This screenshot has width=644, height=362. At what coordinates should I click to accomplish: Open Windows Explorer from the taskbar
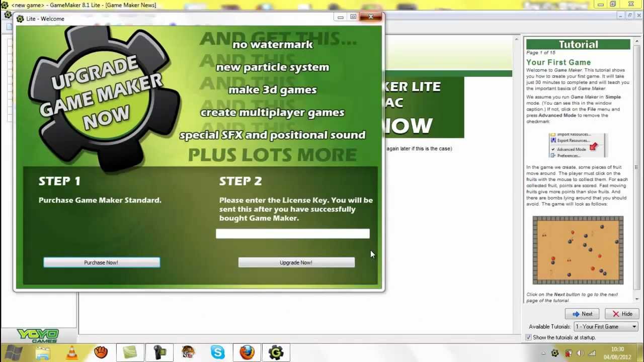43,352
